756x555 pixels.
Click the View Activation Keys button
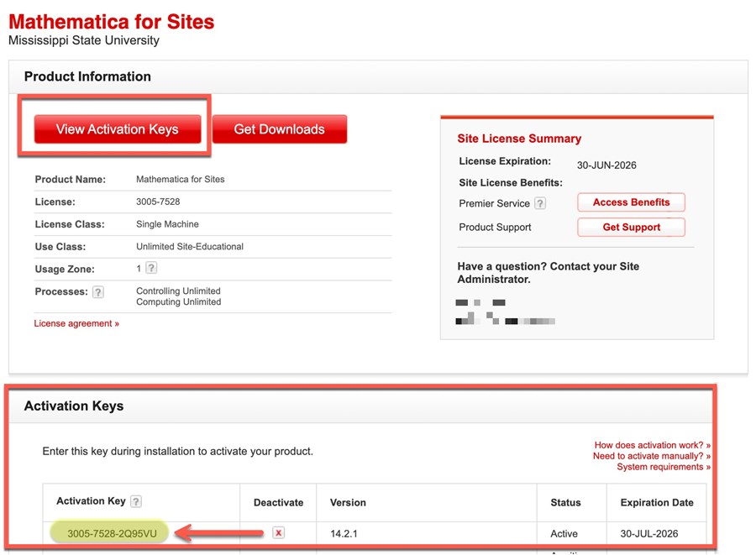pyautogui.click(x=117, y=129)
